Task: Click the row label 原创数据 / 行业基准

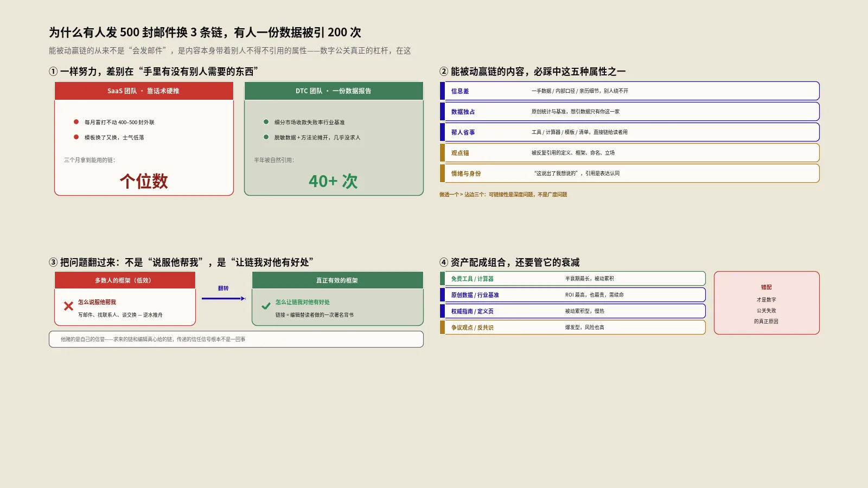Action: (x=475, y=295)
